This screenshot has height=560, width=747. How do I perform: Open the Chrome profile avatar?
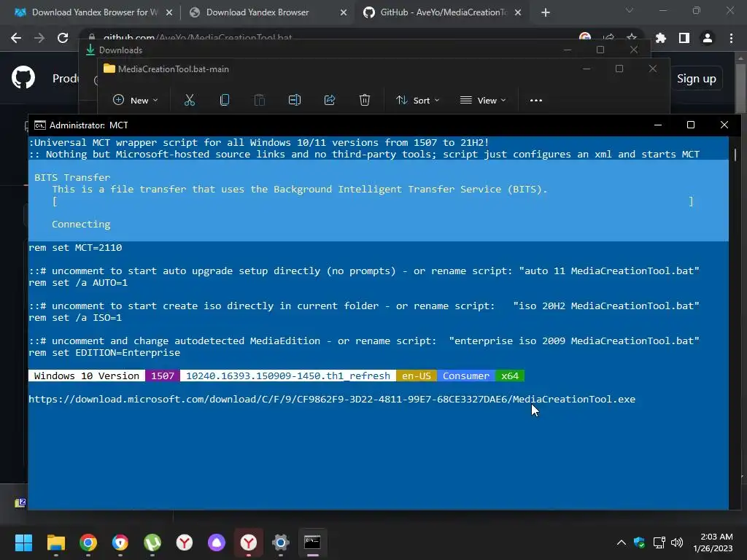[708, 38]
